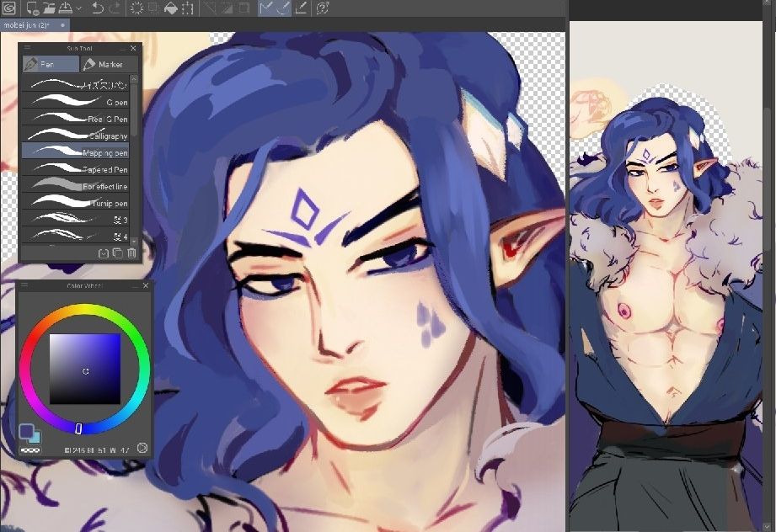
Task: Show selection border icon
Action: [x=244, y=8]
